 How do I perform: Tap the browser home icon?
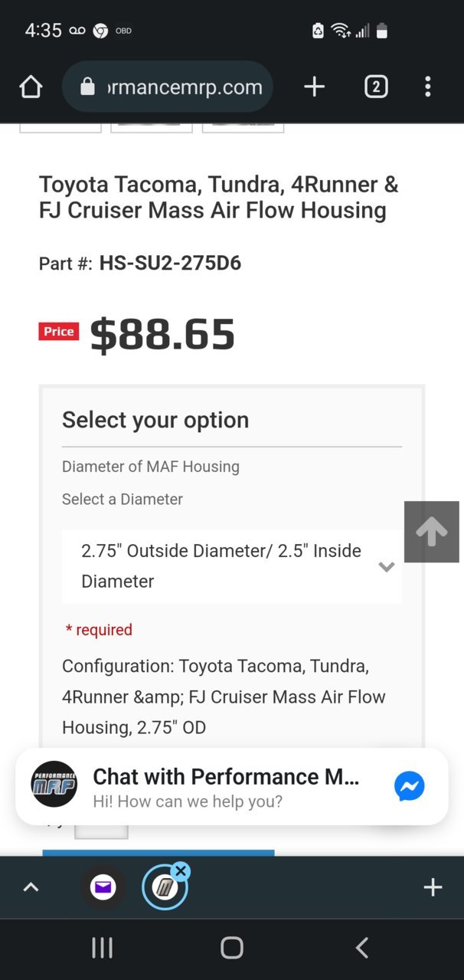(x=31, y=87)
